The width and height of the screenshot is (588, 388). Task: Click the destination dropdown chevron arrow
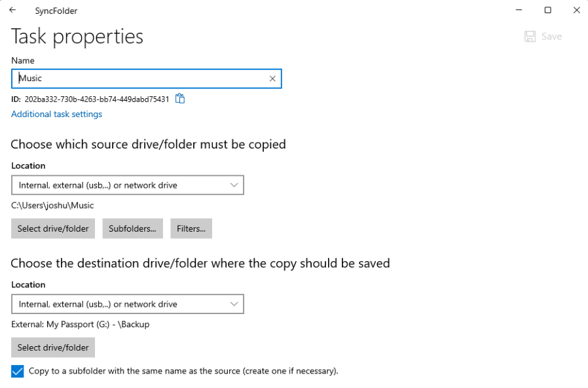point(234,304)
